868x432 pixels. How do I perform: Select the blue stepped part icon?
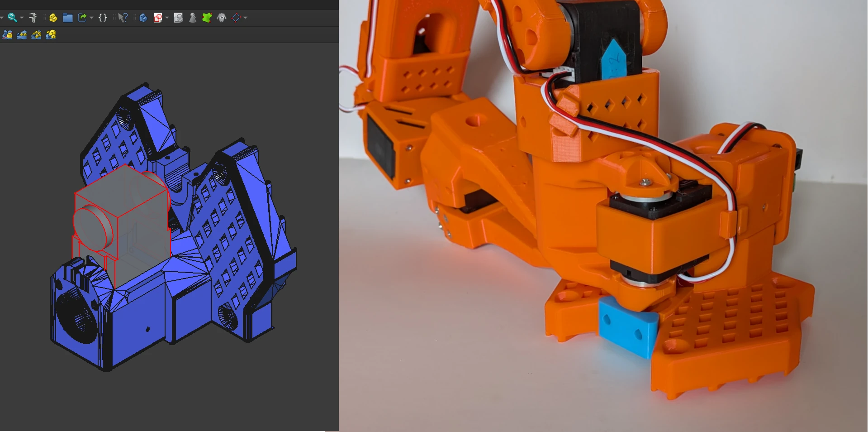click(142, 18)
